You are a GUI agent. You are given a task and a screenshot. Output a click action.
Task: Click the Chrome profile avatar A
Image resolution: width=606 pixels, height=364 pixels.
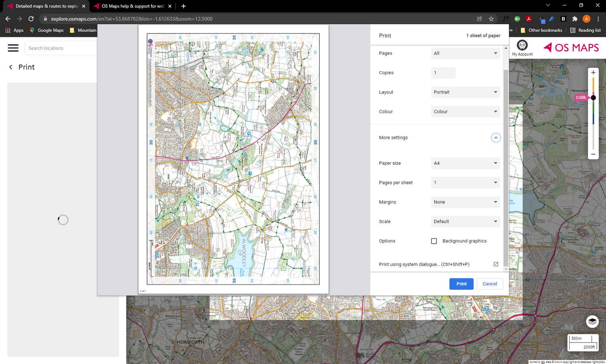click(586, 19)
